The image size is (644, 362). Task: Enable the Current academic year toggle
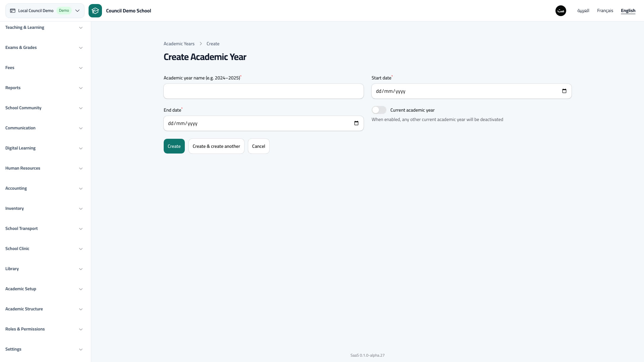point(379,110)
